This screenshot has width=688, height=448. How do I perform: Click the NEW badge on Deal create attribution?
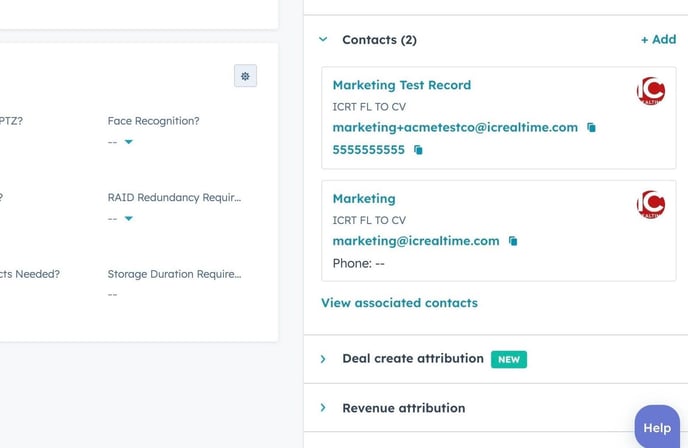coord(509,359)
